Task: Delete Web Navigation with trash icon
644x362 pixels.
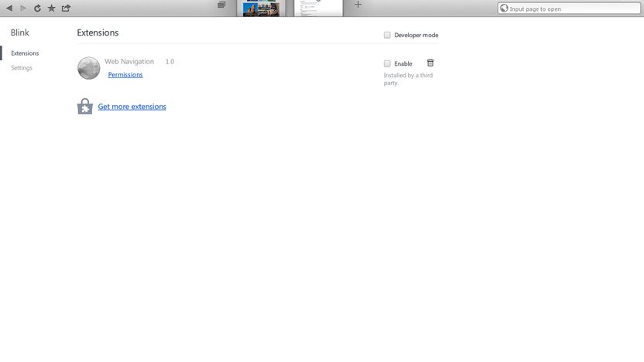Action: click(430, 63)
